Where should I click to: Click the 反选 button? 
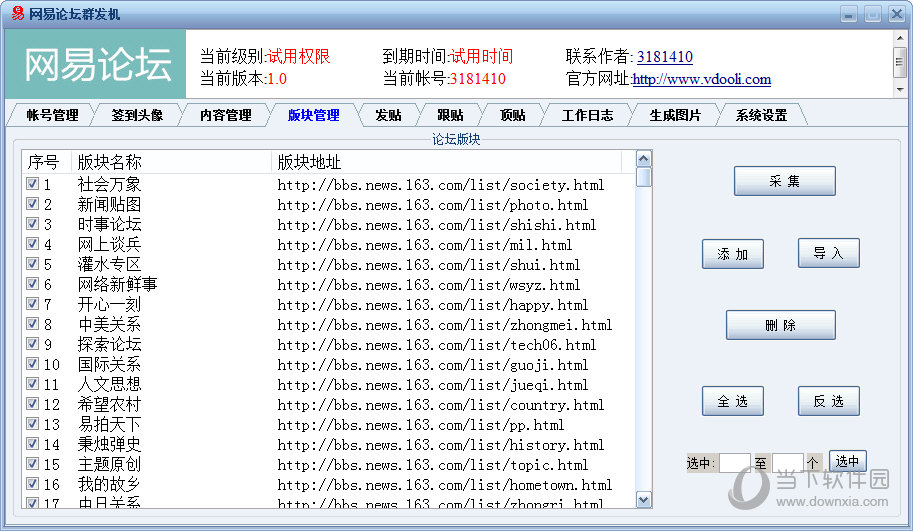829,401
